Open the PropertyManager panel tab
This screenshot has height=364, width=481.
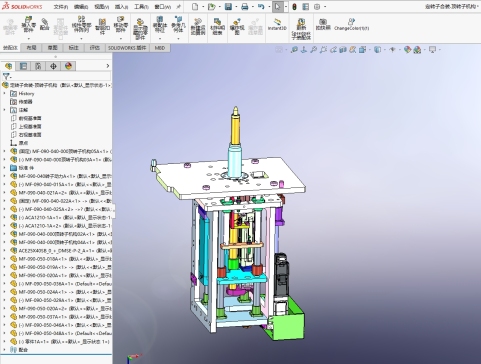click(23, 66)
